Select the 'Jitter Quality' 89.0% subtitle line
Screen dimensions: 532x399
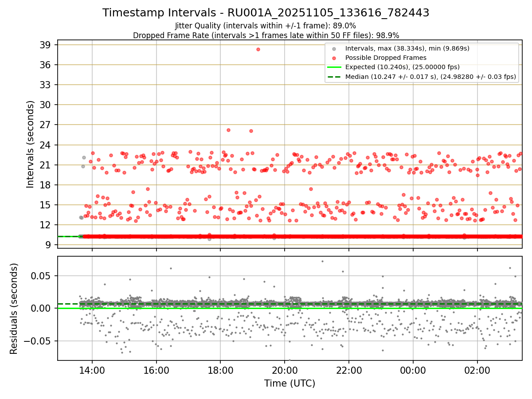tap(266, 26)
